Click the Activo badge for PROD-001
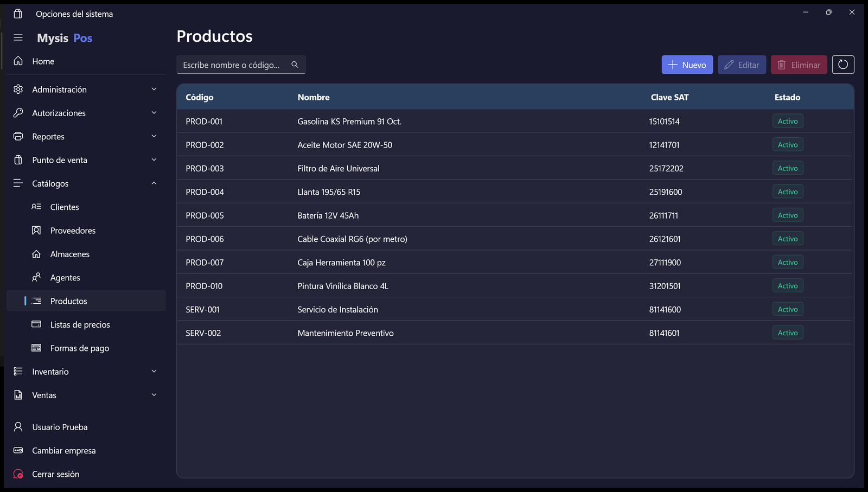 [788, 121]
